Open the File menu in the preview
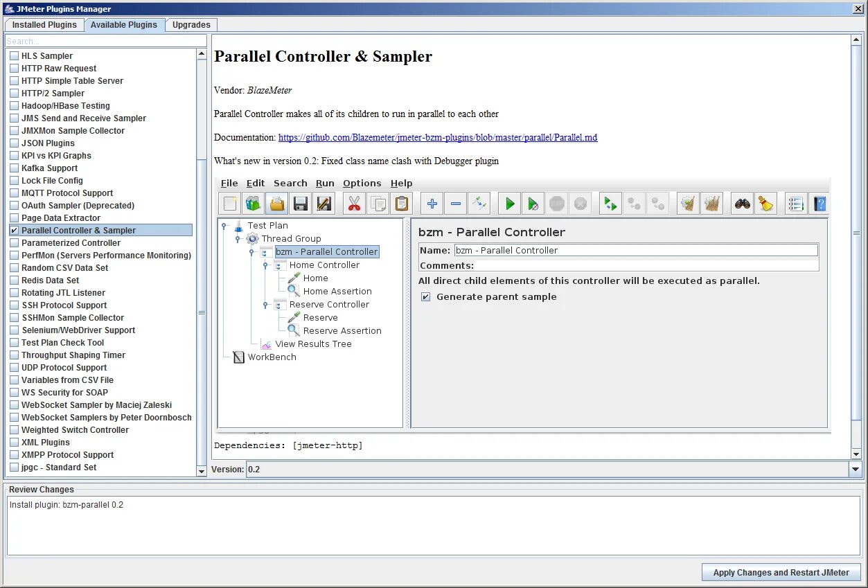The width and height of the screenshot is (868, 588). pyautogui.click(x=229, y=184)
